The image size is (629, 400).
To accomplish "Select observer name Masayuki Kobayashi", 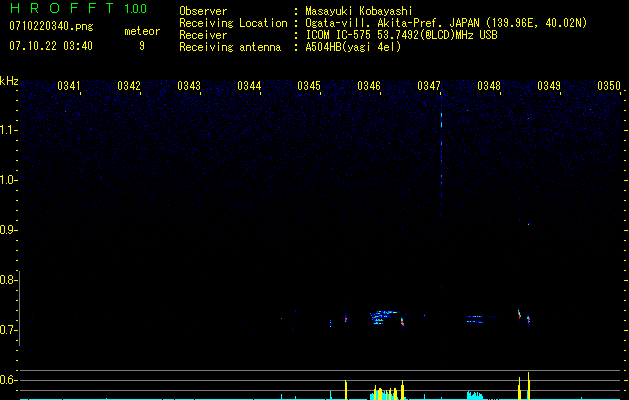I will point(359,11).
